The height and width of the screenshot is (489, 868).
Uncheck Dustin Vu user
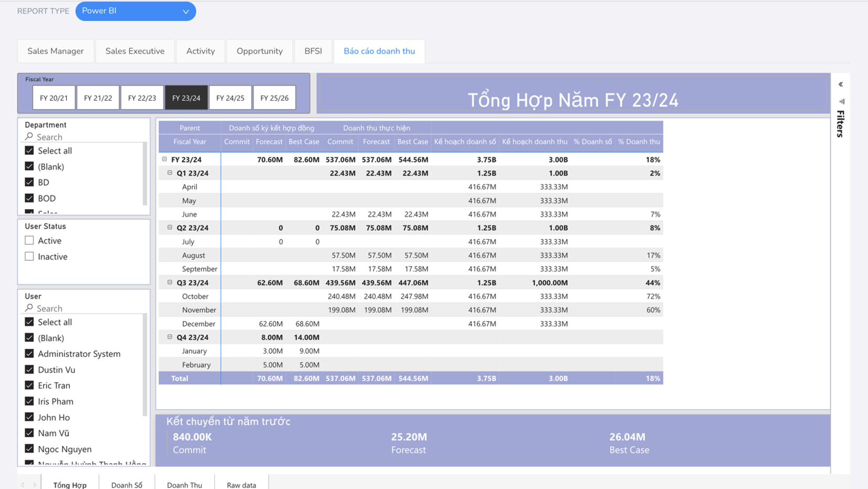pyautogui.click(x=29, y=369)
